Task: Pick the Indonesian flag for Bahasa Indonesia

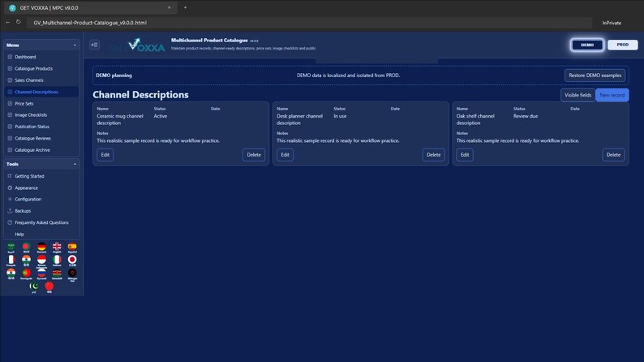Action: pyautogui.click(x=41, y=261)
